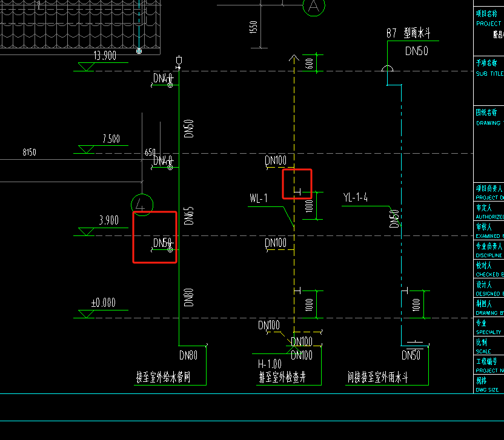Click the 制图人 DRAWING BY cell
The width and height of the screenshot is (504, 440).
(489, 307)
